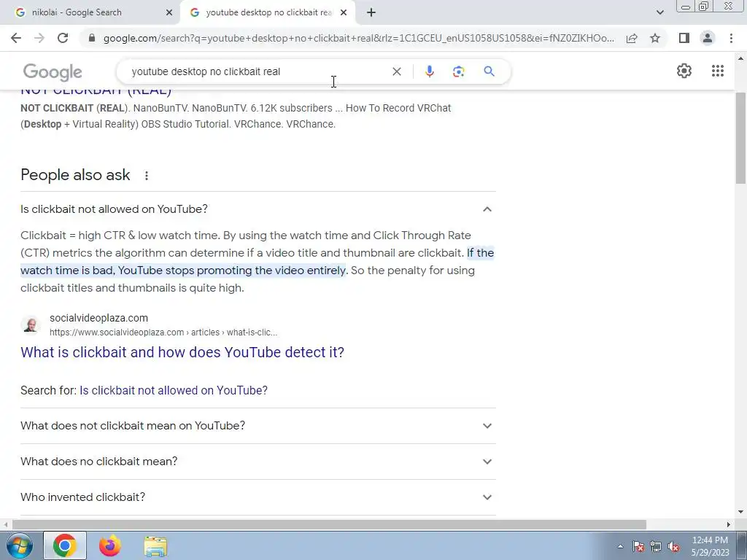Open 'Is clickbait not allowed on YouTube?' search link
Screen dimensions: 747x560
click(x=174, y=391)
